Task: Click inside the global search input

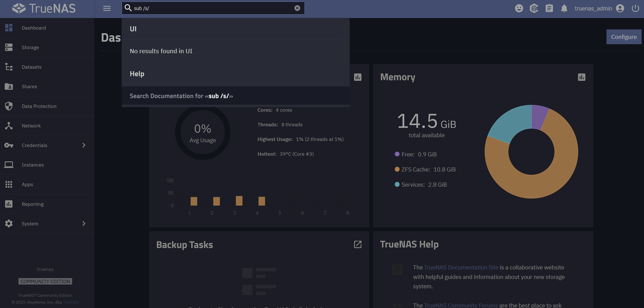Action: (x=213, y=8)
